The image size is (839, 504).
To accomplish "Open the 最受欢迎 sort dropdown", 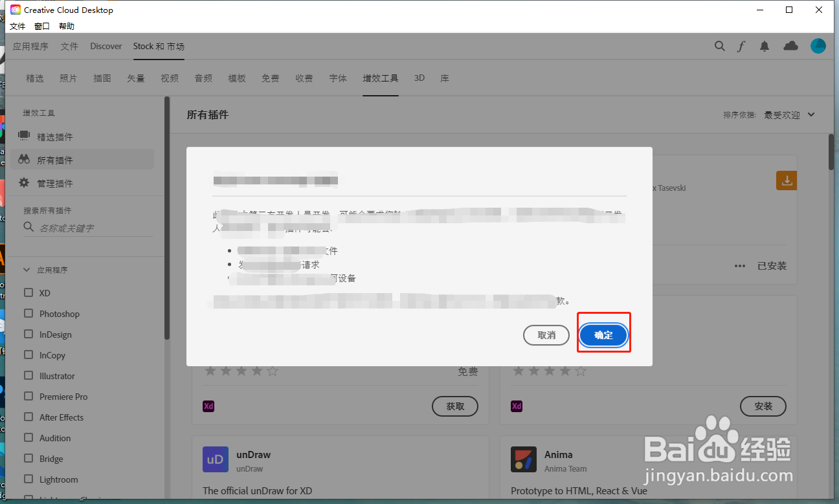I will 789,115.
